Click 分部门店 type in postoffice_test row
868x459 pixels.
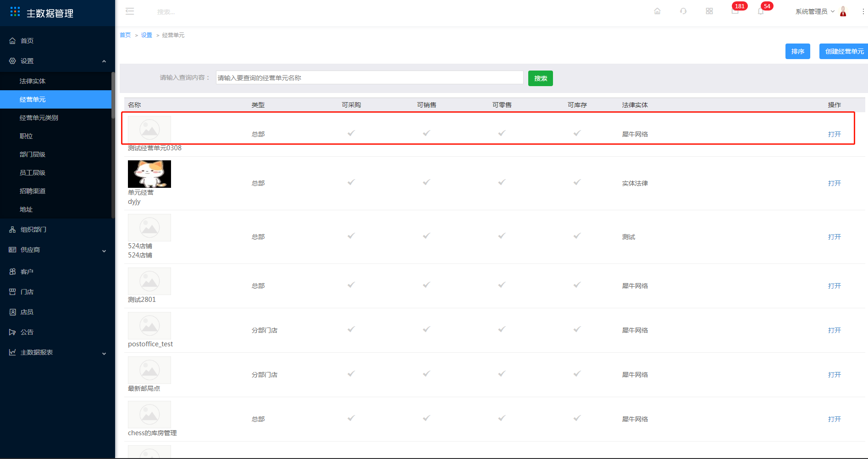point(265,330)
